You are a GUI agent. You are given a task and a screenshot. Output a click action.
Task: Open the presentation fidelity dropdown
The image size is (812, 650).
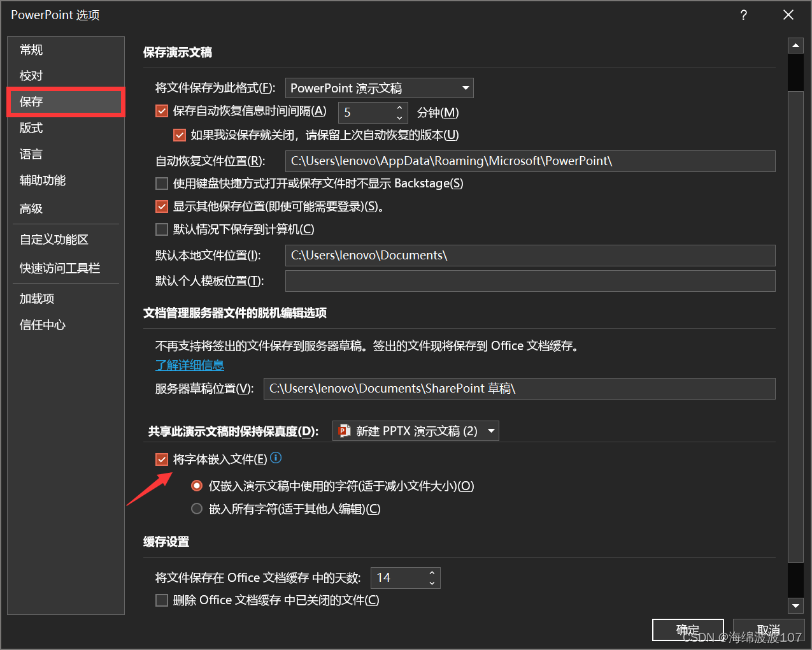(x=416, y=431)
